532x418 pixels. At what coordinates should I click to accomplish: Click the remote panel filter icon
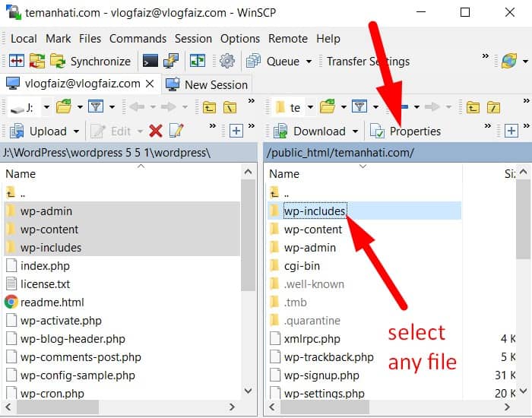coord(359,107)
